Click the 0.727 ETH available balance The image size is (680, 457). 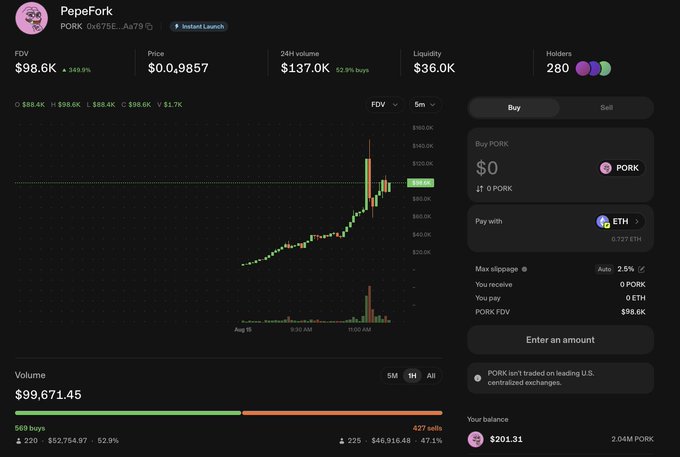(626, 239)
